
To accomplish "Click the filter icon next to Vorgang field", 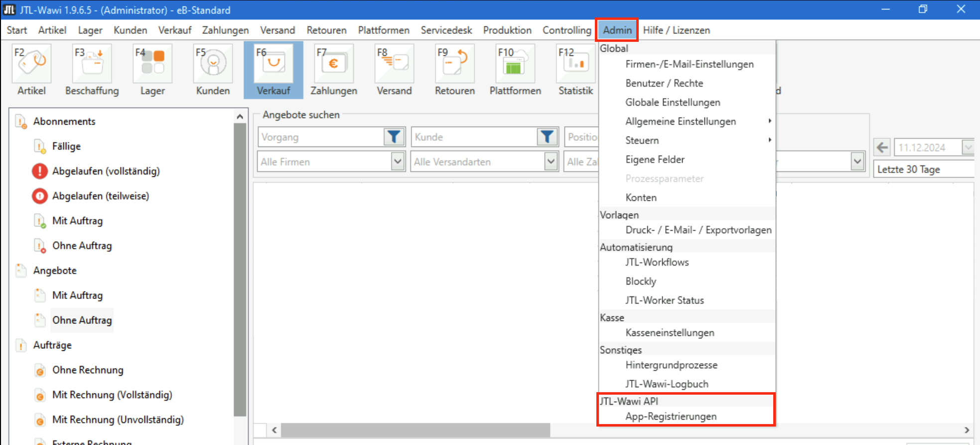I will [394, 137].
